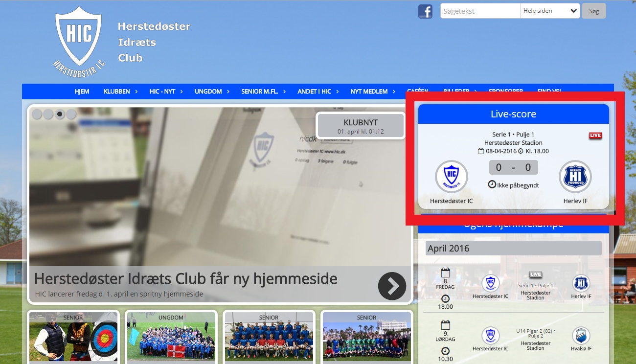Click the Herlev IF crest in Friday's match row

pyautogui.click(x=581, y=283)
